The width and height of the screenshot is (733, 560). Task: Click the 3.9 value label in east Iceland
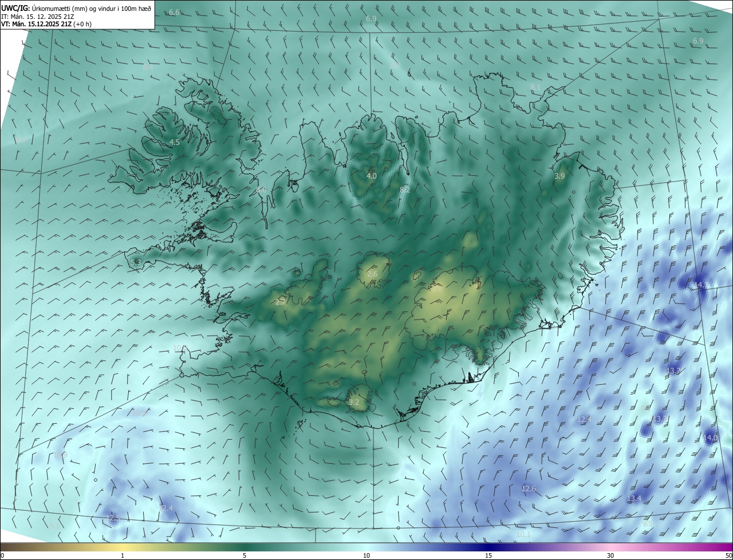coord(559,176)
